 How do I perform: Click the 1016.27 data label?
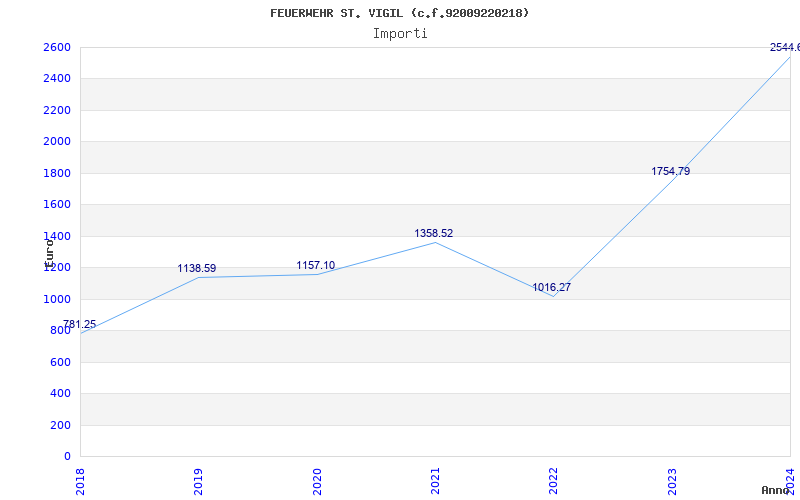(552, 287)
